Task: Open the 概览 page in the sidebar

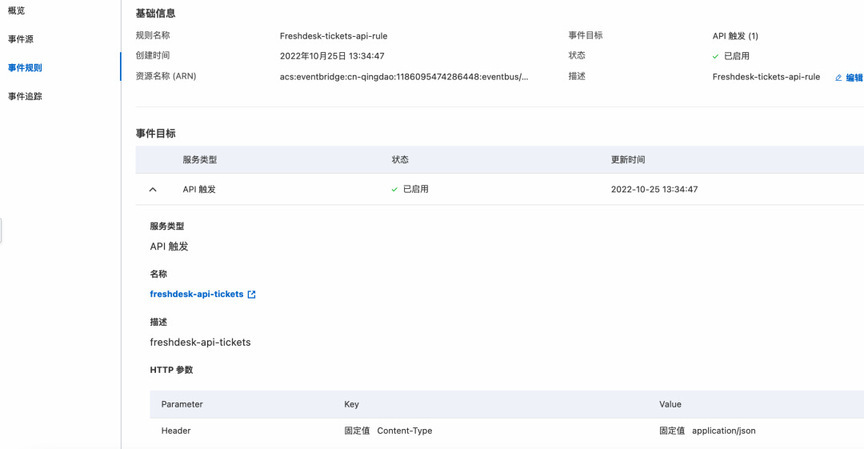Action: tap(17, 10)
